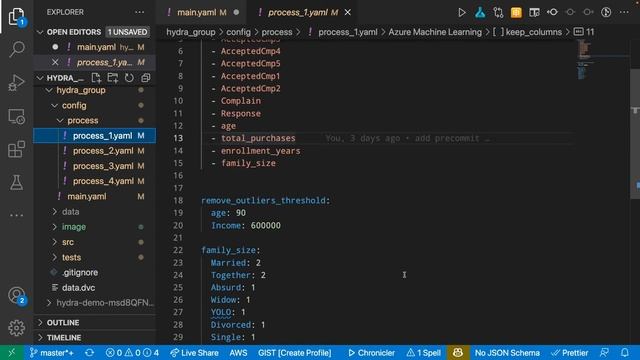Collapse the process folder
640x360 pixels.
tap(60, 120)
